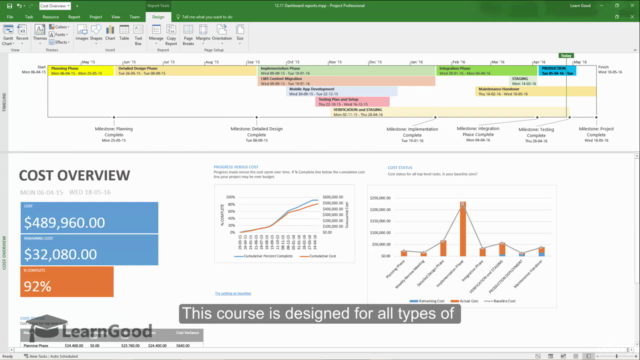The height and width of the screenshot is (360, 640).
Task: Switch to Resource Sheet view from status bar
Action: click(x=576, y=356)
